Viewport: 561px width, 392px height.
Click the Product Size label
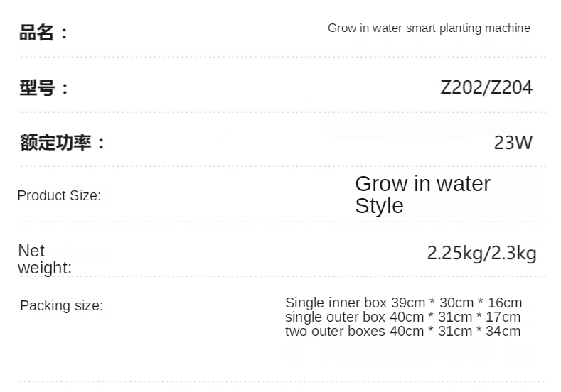[x=59, y=195]
